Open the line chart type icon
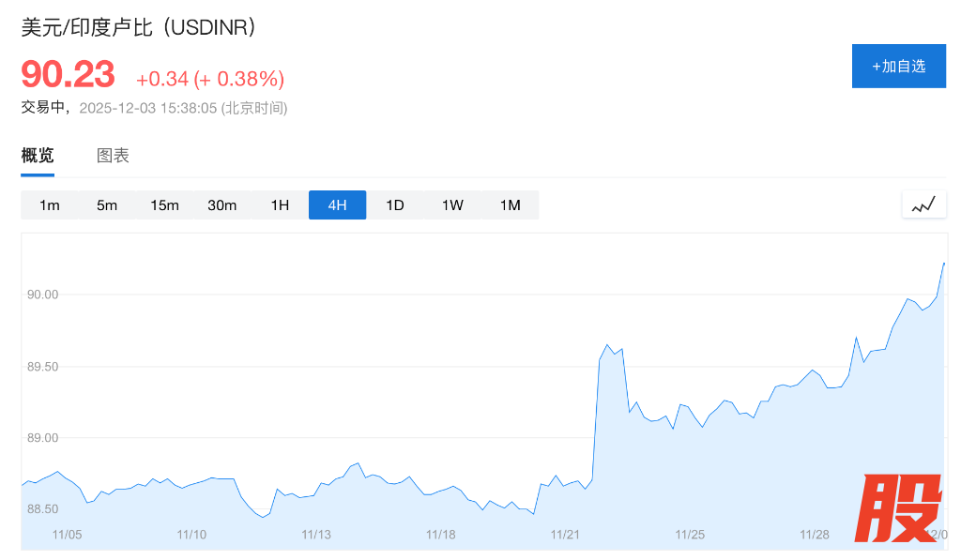This screenshot has width=961, height=560. pyautogui.click(x=923, y=204)
